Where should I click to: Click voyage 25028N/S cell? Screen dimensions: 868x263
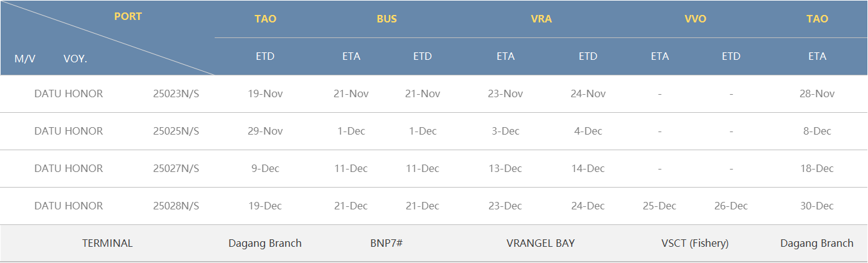[x=176, y=206]
